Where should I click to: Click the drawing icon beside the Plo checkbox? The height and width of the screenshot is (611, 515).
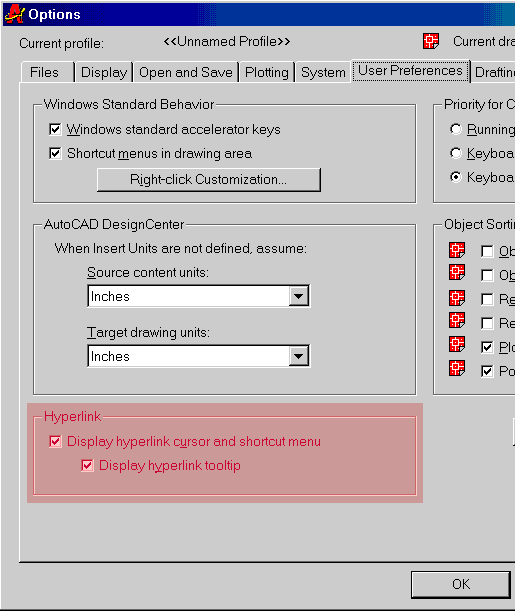[x=457, y=344]
